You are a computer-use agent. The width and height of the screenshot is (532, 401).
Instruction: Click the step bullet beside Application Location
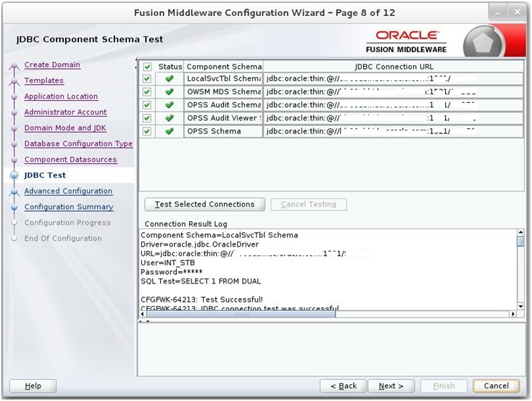14,96
